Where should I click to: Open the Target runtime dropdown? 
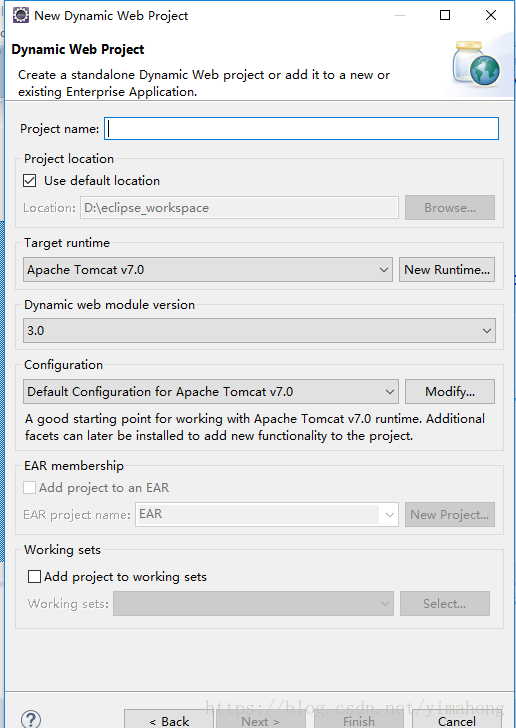point(208,270)
